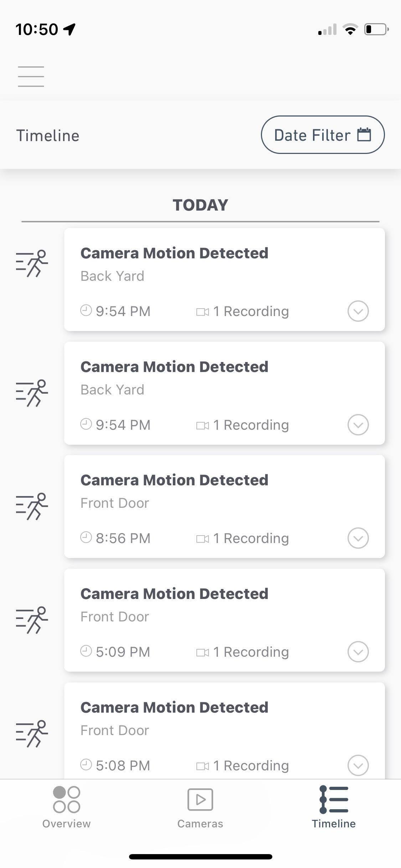Tap motion icon beside 5:09 PM event

[x=32, y=620]
